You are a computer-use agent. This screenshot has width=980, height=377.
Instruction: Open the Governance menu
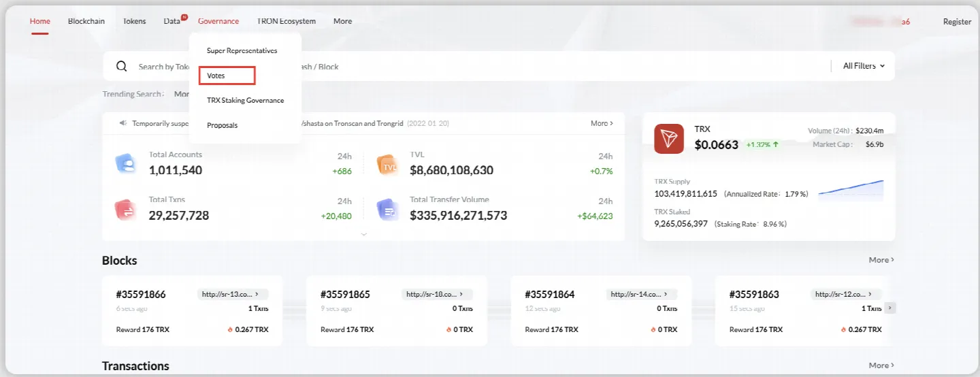click(x=218, y=21)
